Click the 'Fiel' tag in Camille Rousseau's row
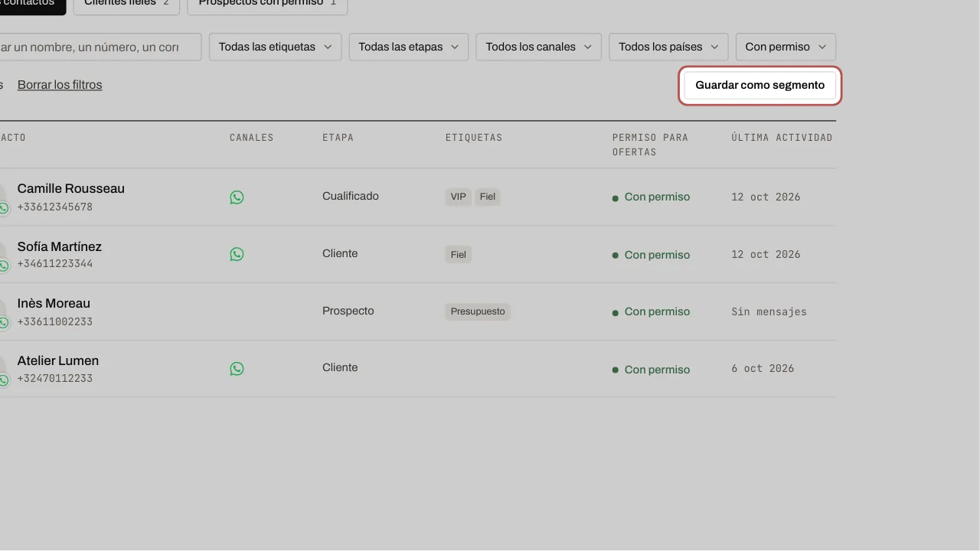 click(488, 197)
